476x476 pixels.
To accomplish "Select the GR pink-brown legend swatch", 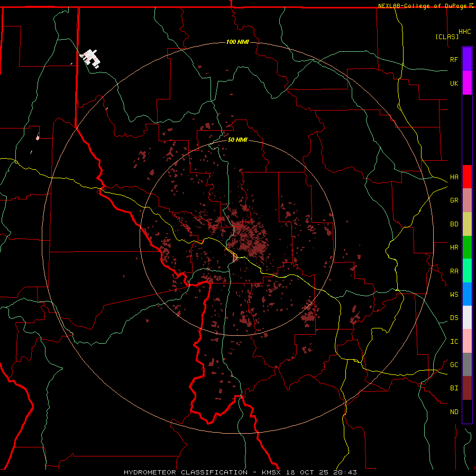I will (x=467, y=200).
